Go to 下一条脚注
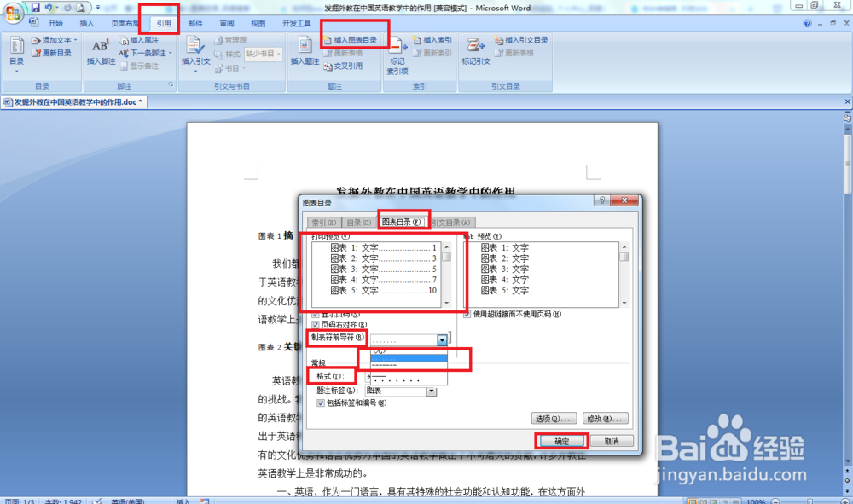The height and width of the screenshot is (504, 853). point(143,53)
